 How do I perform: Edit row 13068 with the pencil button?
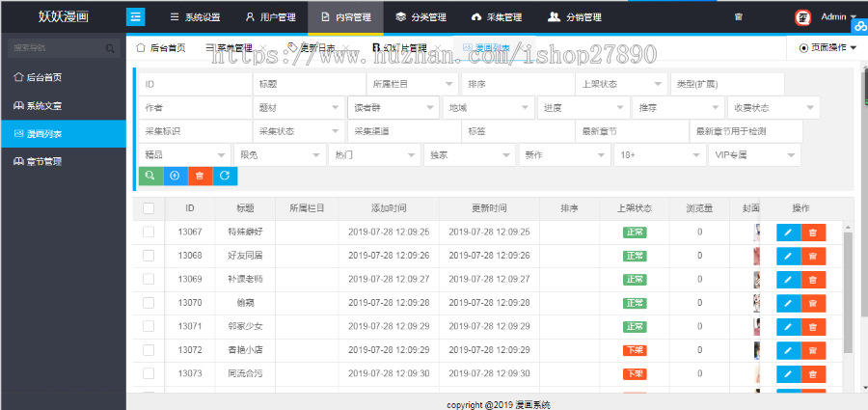click(788, 256)
